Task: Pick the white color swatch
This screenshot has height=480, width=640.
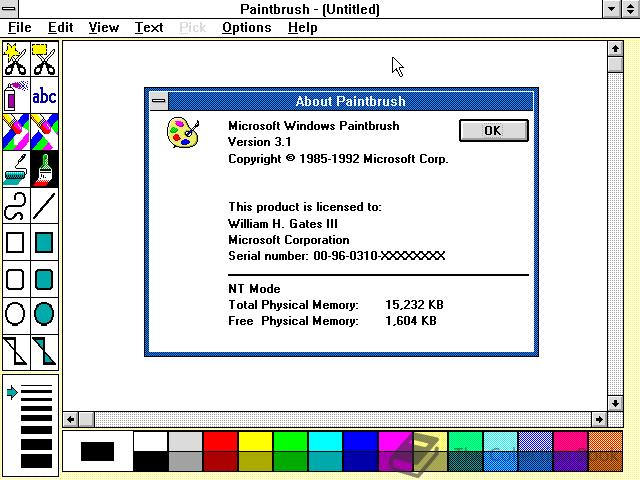Action: point(150,441)
